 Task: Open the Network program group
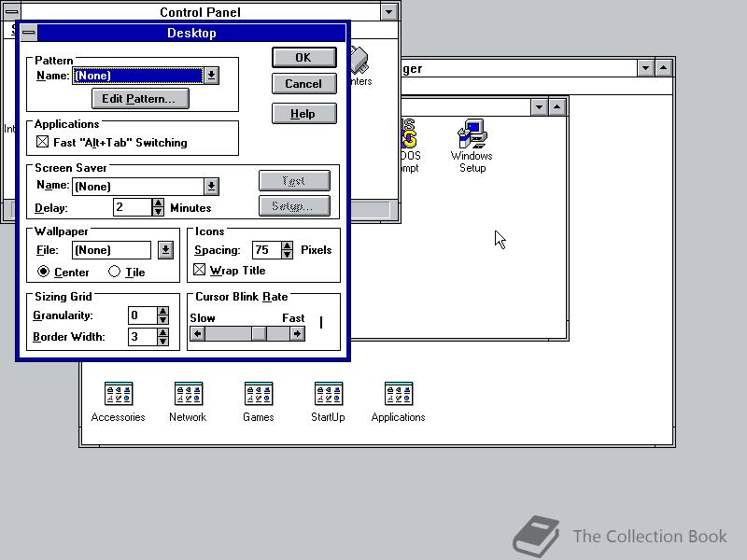coord(188,393)
